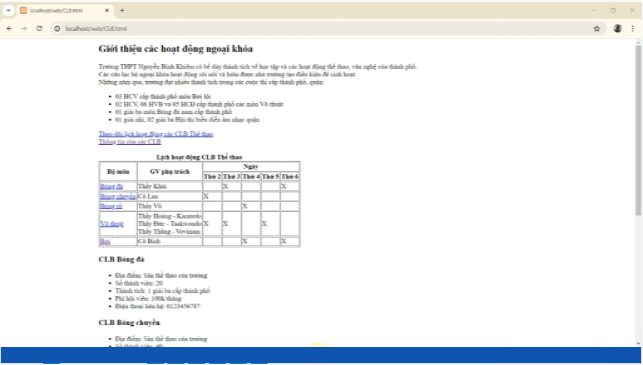
Task: Click the browser forward arrow
Action: click(x=24, y=29)
